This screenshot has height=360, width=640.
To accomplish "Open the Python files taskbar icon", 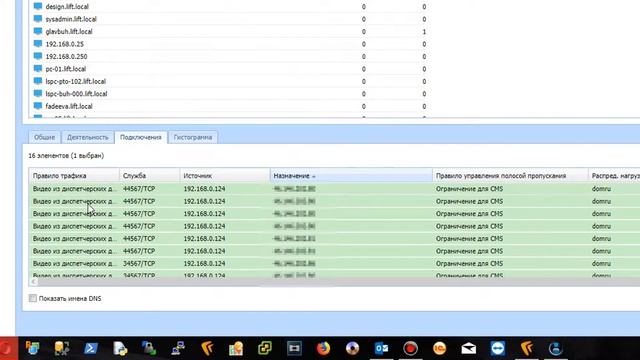I will (x=120, y=348).
